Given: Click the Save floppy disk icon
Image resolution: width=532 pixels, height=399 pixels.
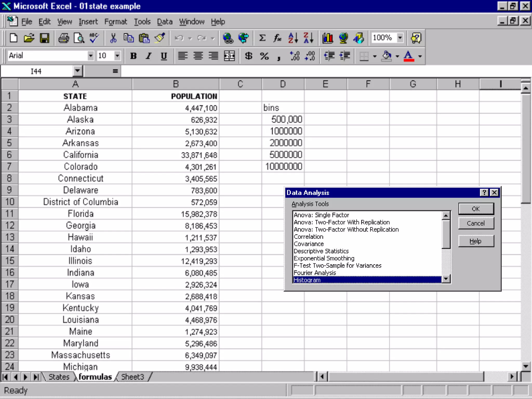Looking at the screenshot, I should point(44,38).
